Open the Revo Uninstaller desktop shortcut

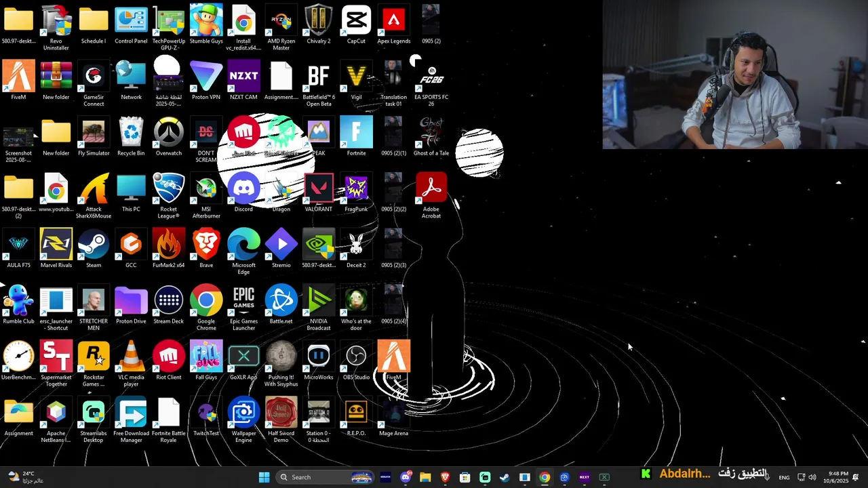click(x=56, y=26)
